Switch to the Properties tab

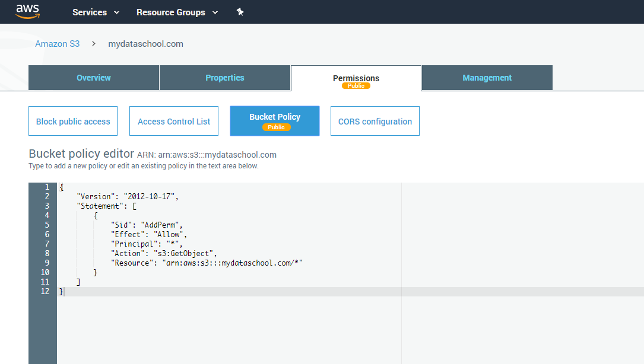(225, 78)
